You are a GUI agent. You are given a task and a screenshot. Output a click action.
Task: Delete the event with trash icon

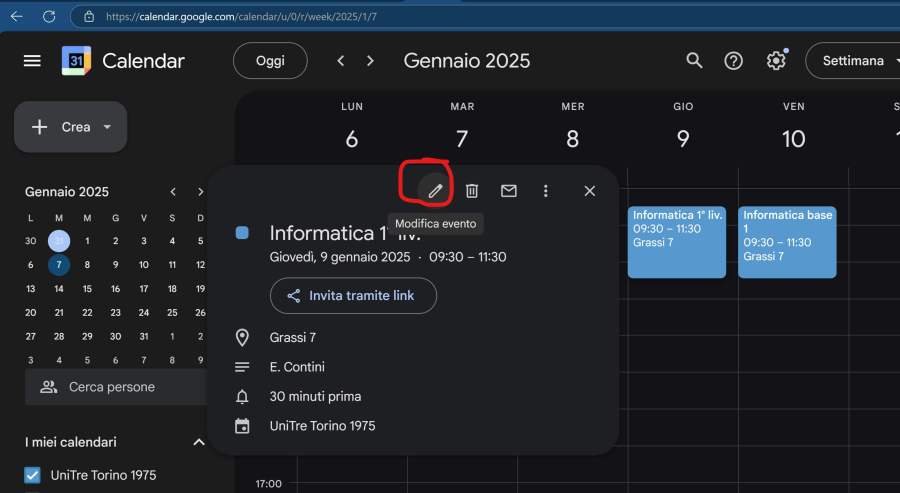[472, 191]
